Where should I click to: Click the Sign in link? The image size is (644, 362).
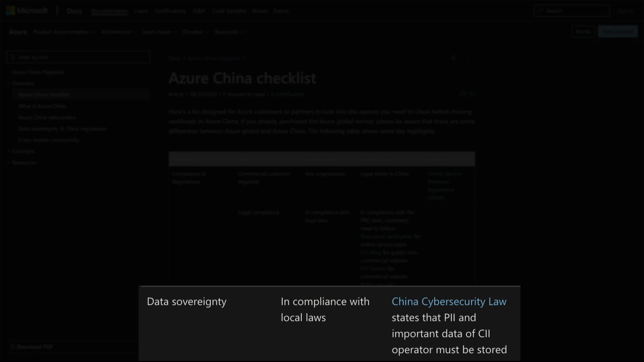(x=625, y=11)
